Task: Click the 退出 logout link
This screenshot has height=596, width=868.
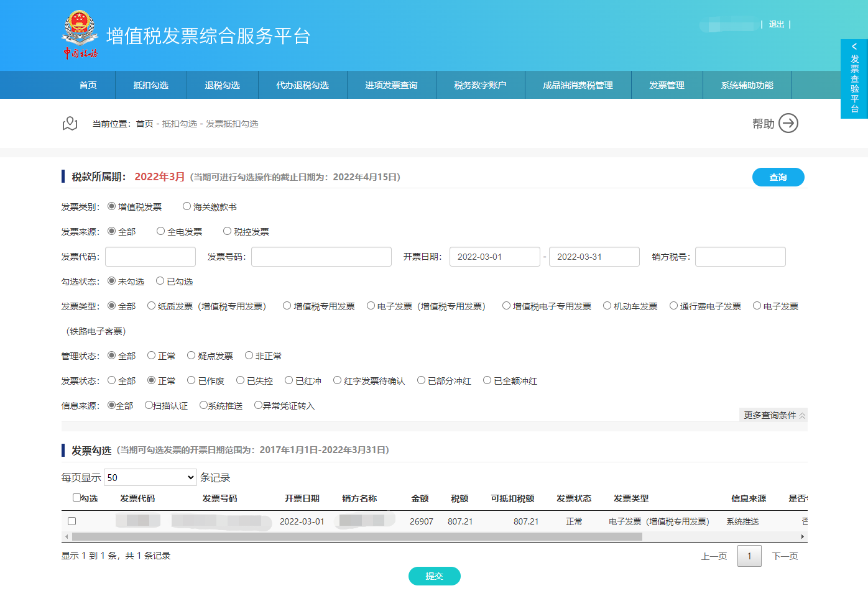Action: click(777, 24)
